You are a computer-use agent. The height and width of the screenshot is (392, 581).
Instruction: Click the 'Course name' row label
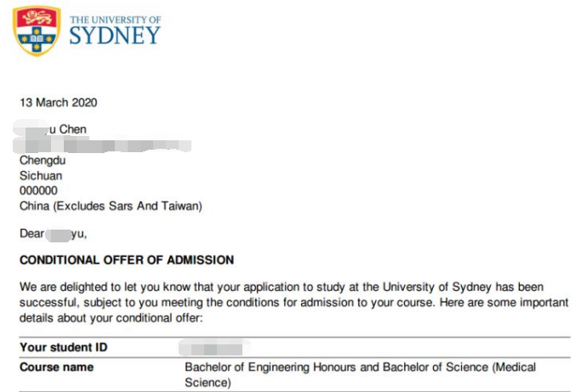pyautogui.click(x=56, y=367)
